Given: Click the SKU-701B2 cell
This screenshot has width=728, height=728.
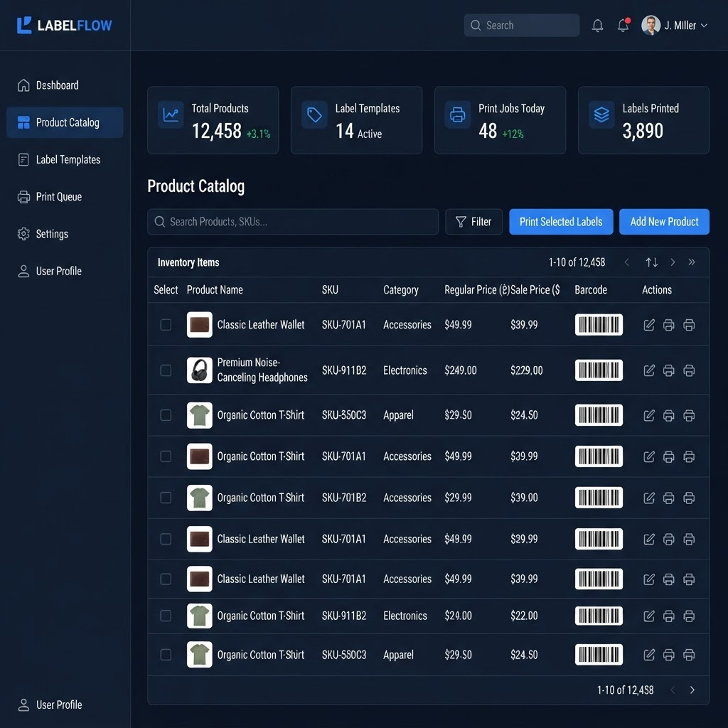Looking at the screenshot, I should pyautogui.click(x=344, y=498).
